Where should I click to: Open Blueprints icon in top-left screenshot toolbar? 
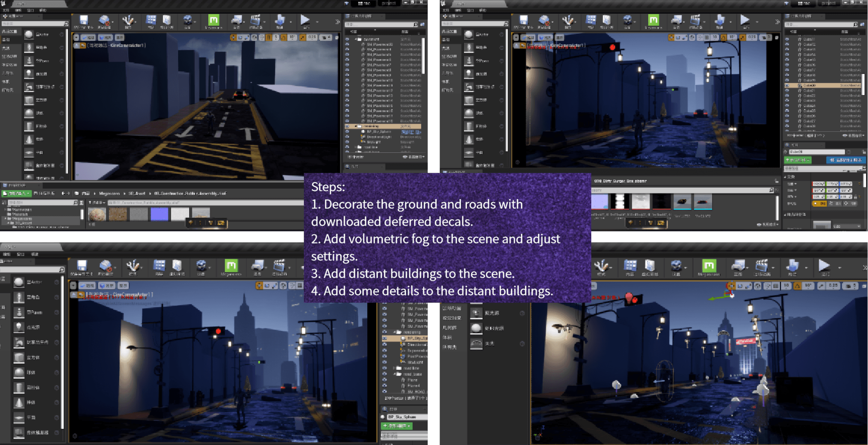click(237, 20)
